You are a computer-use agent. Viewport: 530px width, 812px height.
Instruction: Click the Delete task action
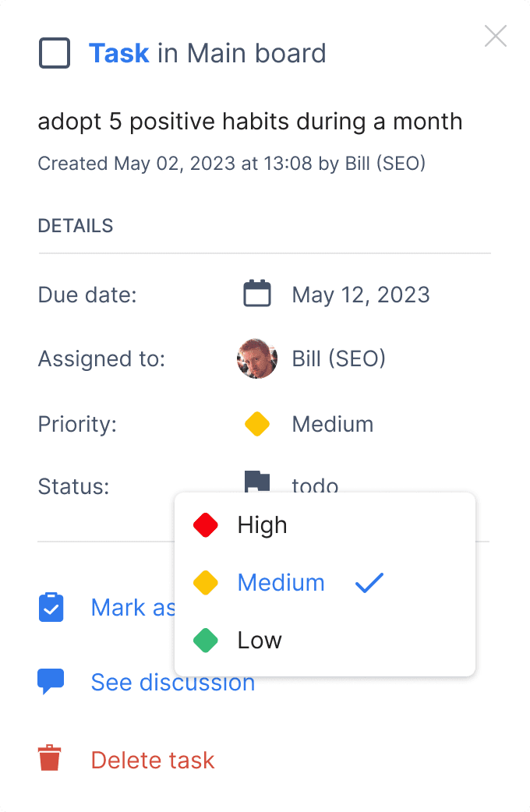click(x=152, y=760)
